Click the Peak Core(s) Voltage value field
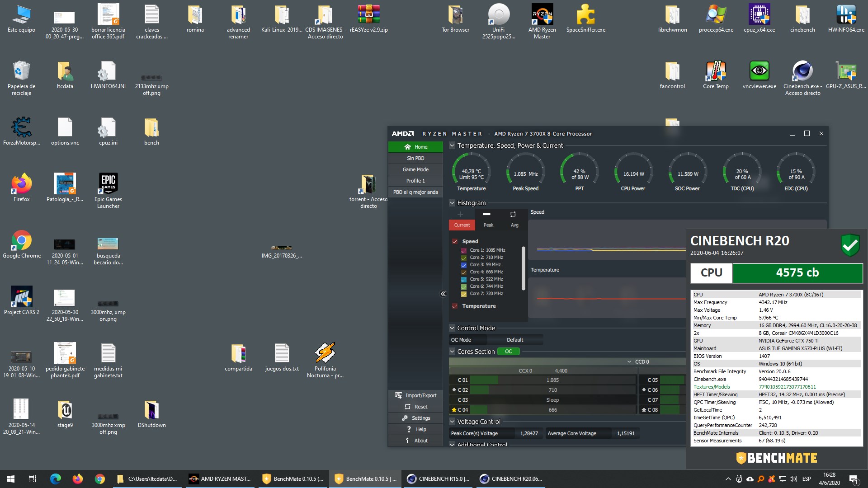This screenshot has height=488, width=868. 529,433
